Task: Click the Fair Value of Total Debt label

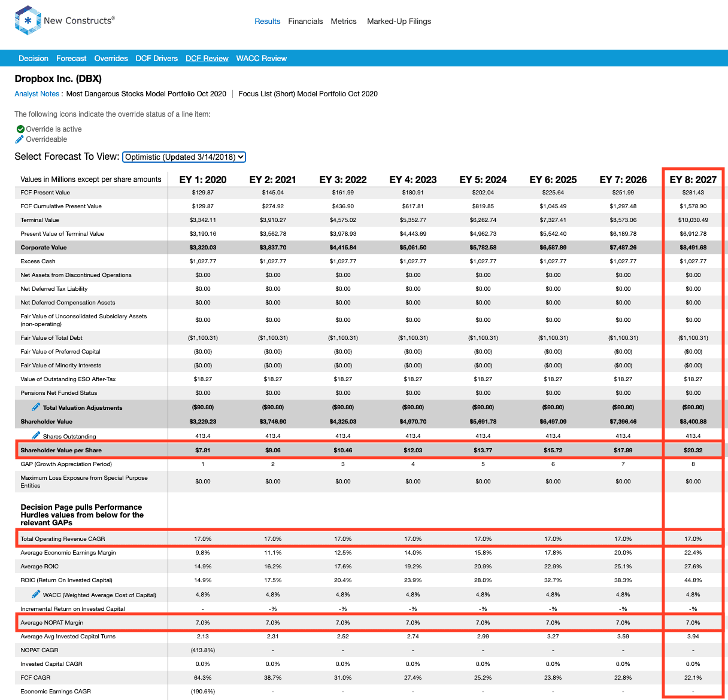Action: (x=51, y=338)
